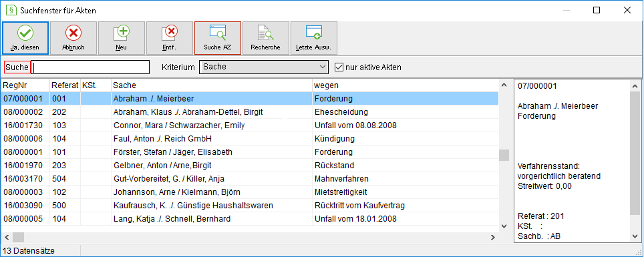Click 13 Datensätze in status bar
The width and height of the screenshot is (644, 257).
click(29, 250)
